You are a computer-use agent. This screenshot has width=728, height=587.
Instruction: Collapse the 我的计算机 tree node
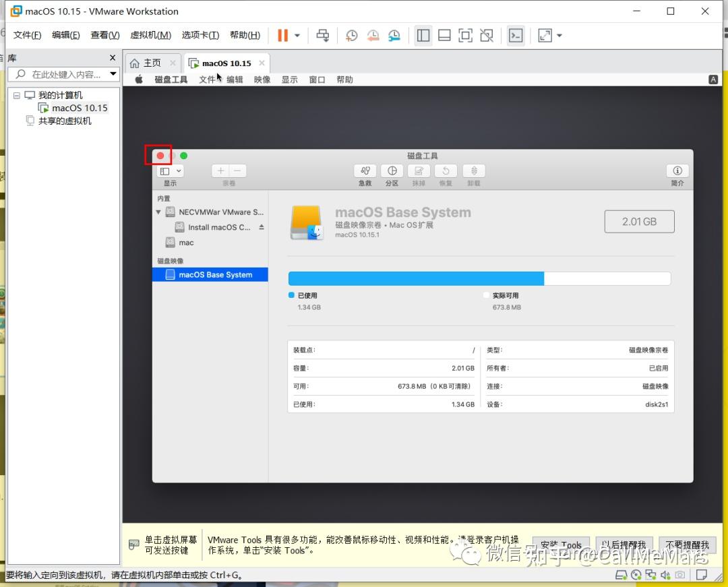[17, 95]
